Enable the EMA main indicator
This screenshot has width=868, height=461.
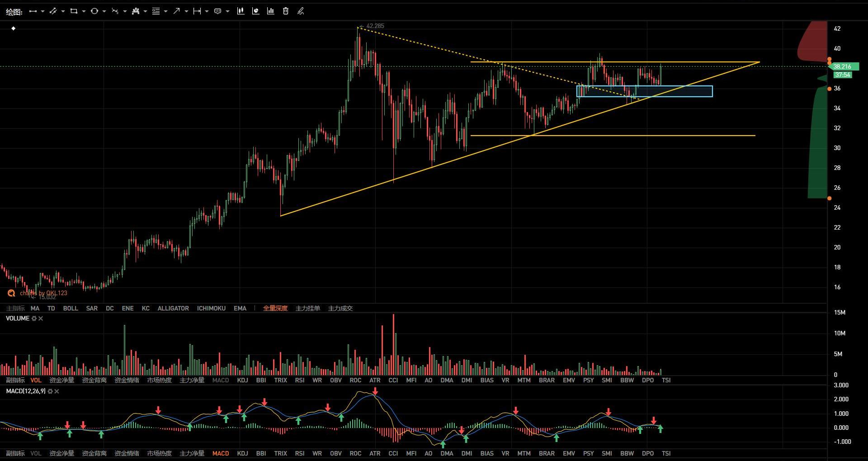tap(240, 308)
